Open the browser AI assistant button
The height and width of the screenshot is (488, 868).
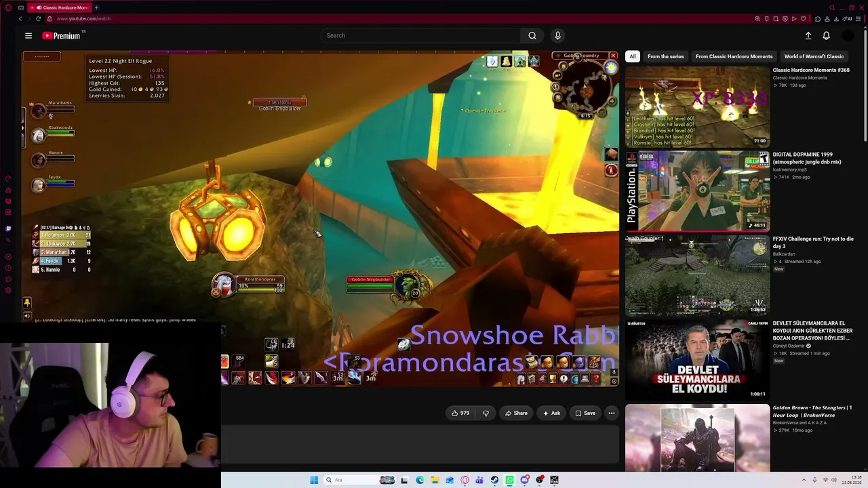(848, 19)
